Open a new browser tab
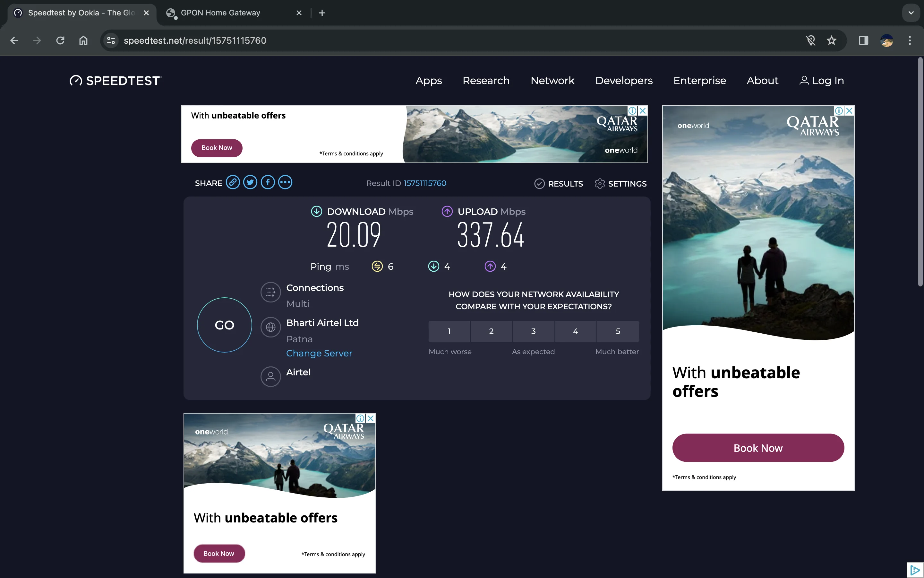The image size is (924, 578). click(x=322, y=13)
